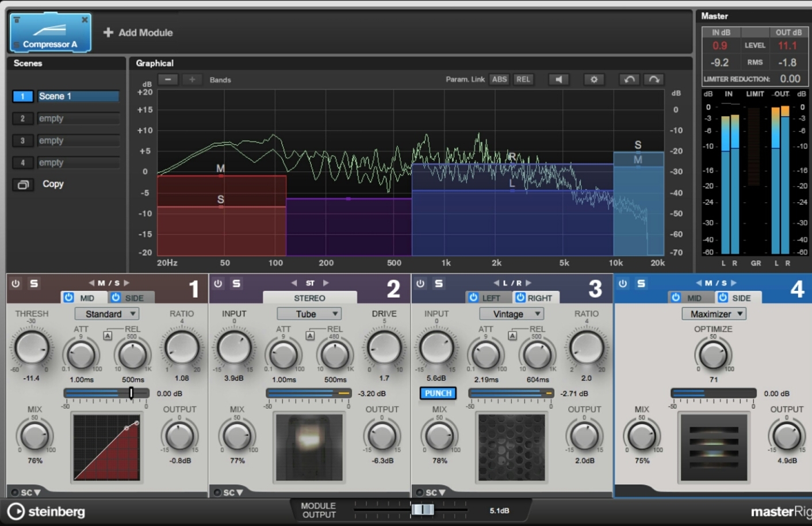812x526 pixels.
Task: Toggle the PUNCH button in band 3
Action: 438,393
